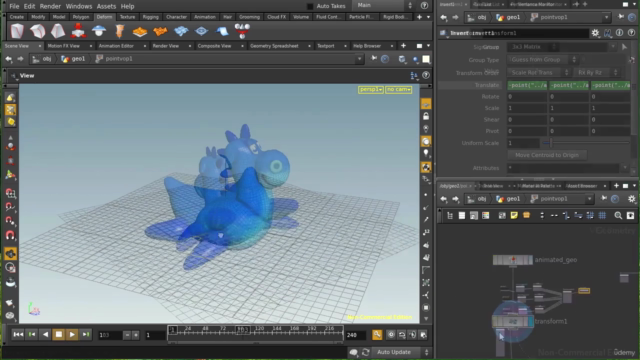Click the current frame number field
Viewport: 640px width, 360px height.
(x=109, y=335)
